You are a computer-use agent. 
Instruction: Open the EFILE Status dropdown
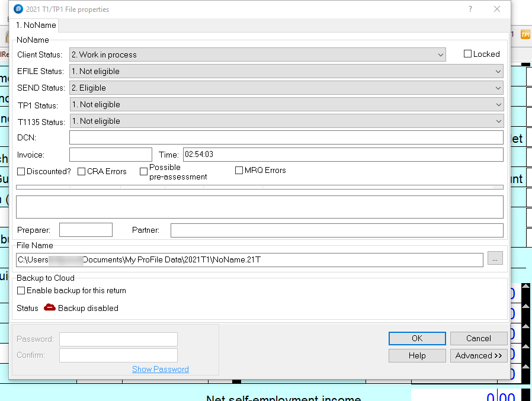pyautogui.click(x=286, y=71)
